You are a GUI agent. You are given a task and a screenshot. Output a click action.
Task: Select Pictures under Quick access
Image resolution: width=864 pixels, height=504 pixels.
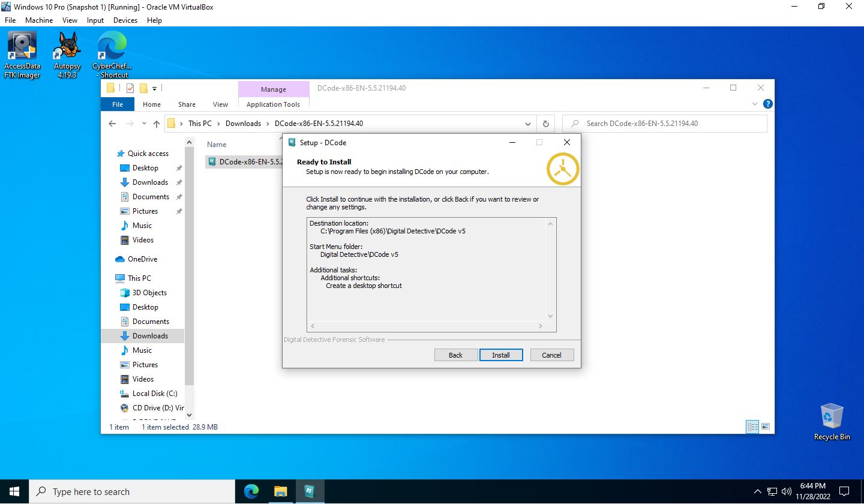[x=145, y=211]
